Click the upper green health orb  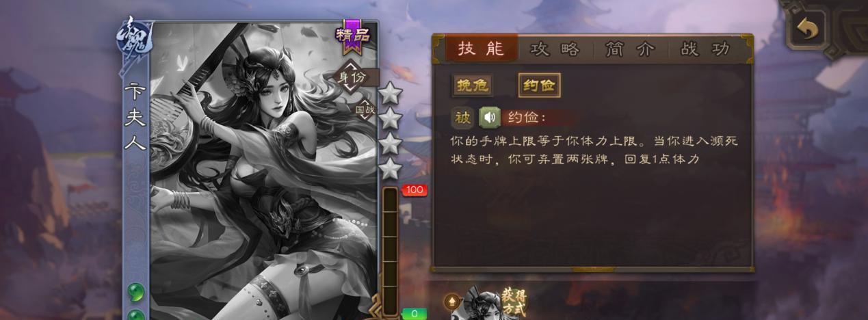point(135,292)
